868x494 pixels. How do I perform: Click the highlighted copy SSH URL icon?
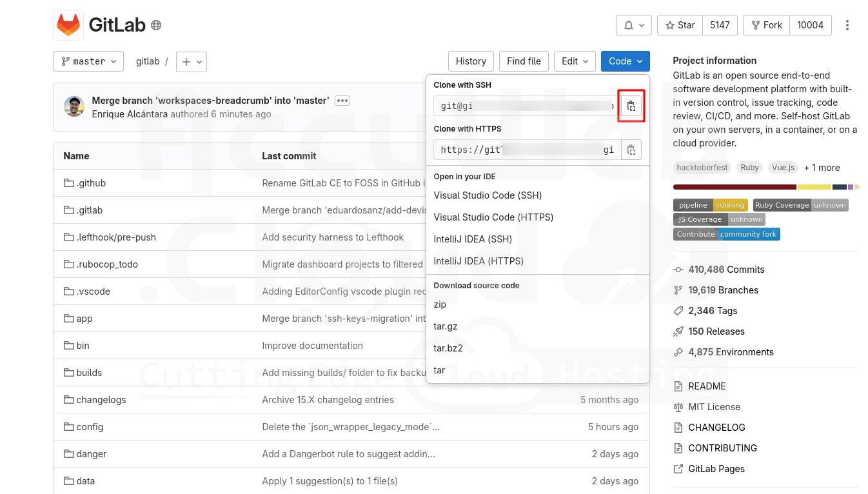[631, 105]
